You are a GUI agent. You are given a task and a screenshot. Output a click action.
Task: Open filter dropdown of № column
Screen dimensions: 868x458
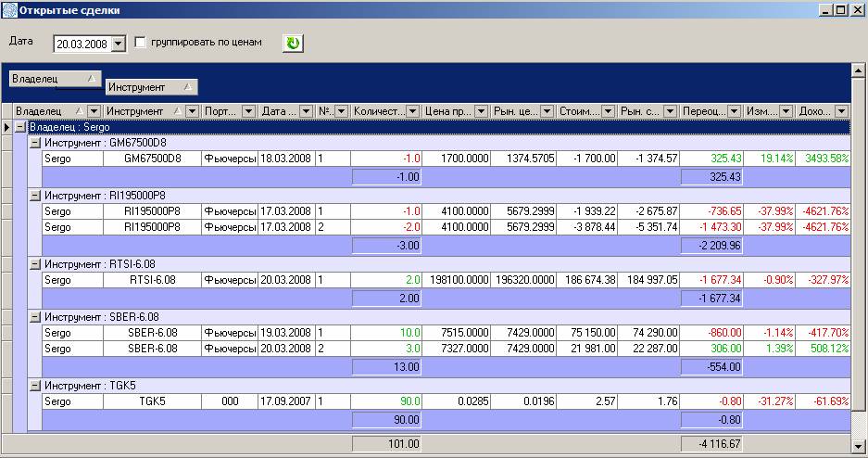pyautogui.click(x=342, y=111)
